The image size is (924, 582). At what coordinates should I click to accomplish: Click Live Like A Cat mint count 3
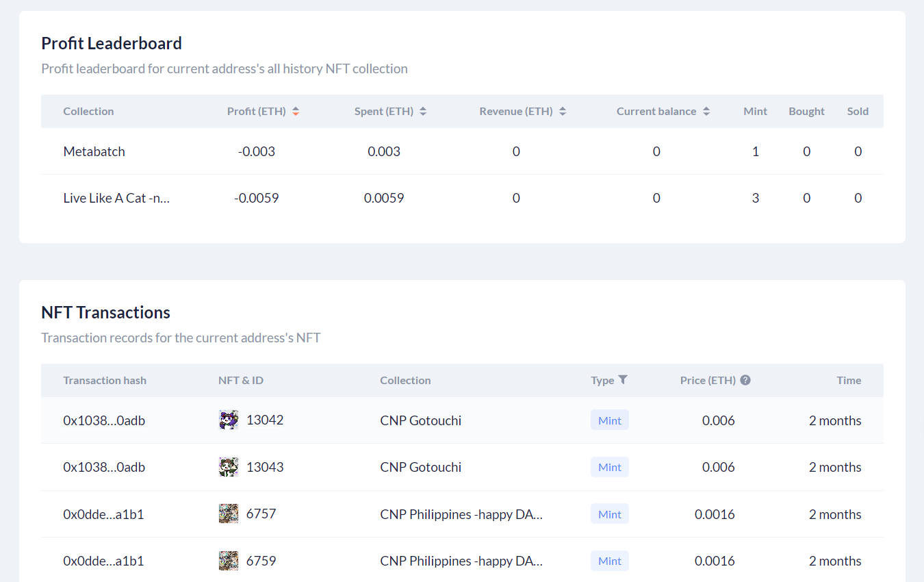[x=756, y=198]
